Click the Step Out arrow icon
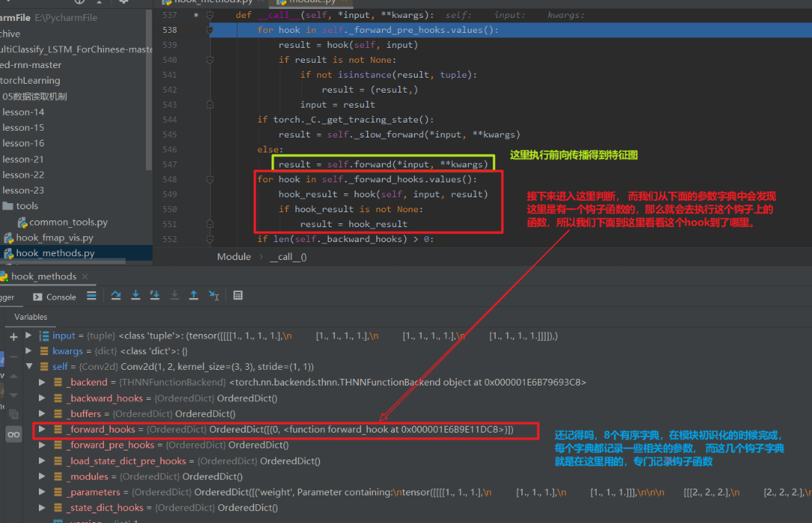812x523 pixels. [194, 295]
